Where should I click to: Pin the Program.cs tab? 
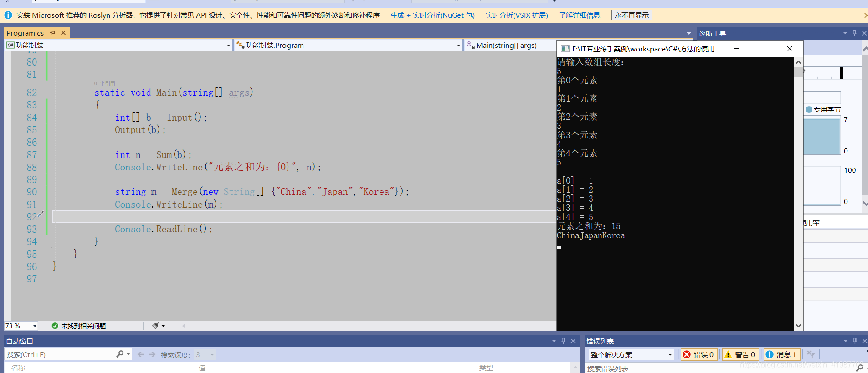(x=53, y=33)
